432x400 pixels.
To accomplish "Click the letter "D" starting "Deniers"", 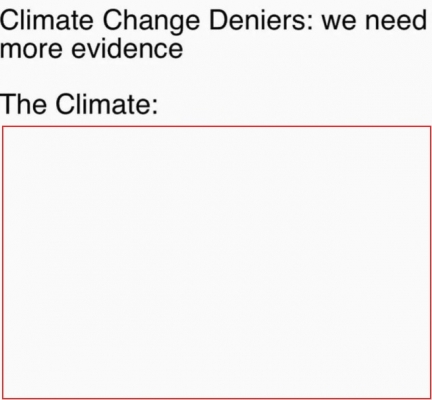I will [x=218, y=20].
